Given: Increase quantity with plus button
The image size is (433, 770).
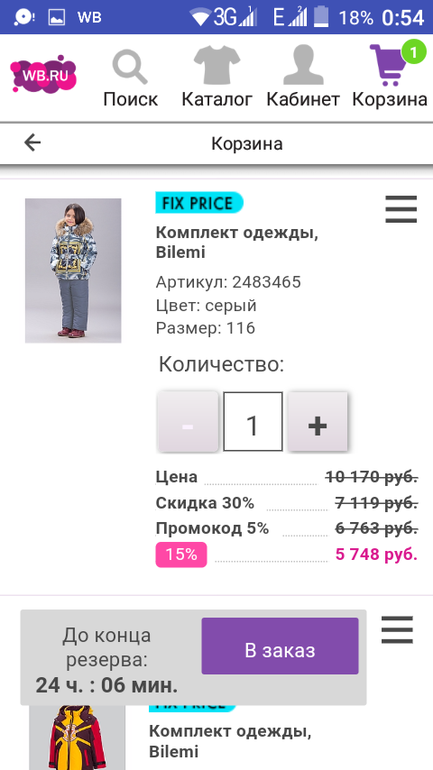Looking at the screenshot, I should click(x=318, y=421).
